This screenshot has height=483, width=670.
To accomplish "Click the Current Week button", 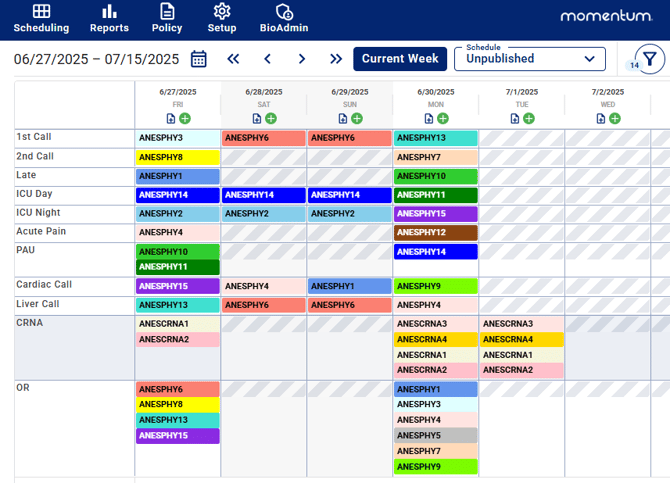I will 400,59.
